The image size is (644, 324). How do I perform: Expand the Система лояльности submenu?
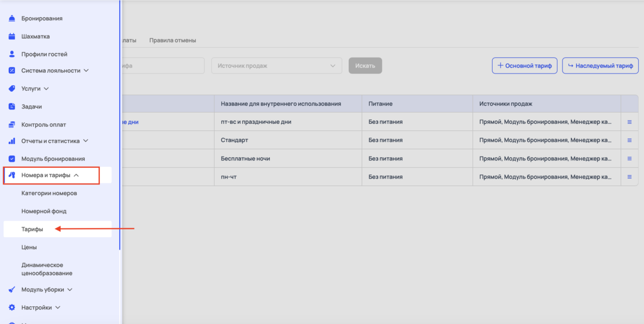(86, 70)
